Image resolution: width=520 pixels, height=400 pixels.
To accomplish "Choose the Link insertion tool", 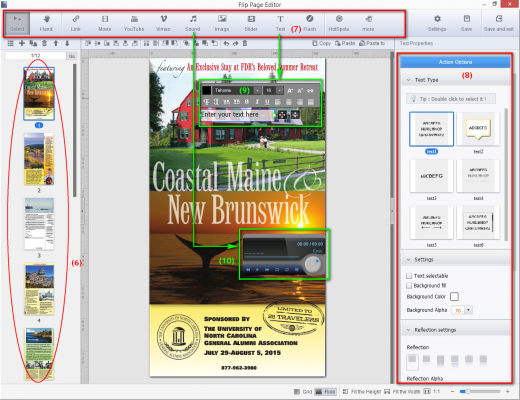I will (76, 23).
